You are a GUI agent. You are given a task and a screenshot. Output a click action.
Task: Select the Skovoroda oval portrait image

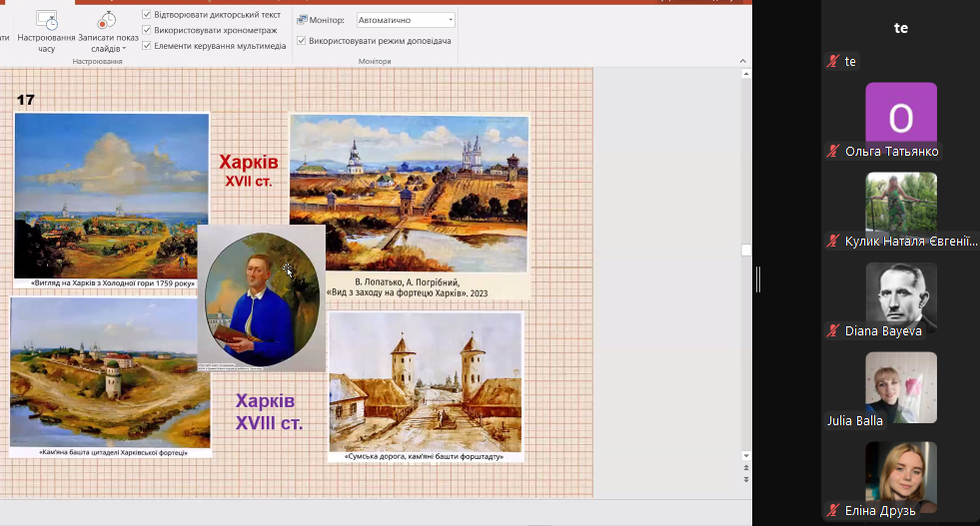262,298
